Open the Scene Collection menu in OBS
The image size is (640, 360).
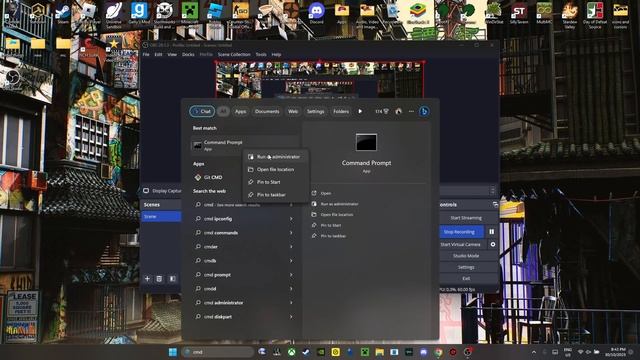(234, 54)
